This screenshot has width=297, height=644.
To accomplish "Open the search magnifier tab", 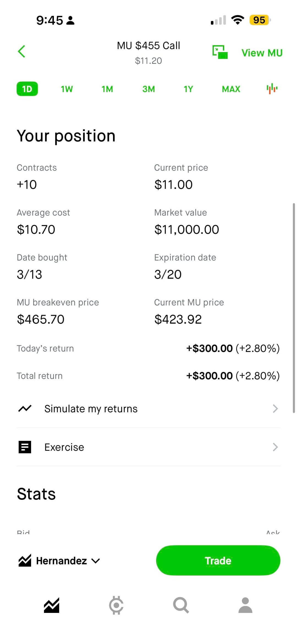I will 181,605.
